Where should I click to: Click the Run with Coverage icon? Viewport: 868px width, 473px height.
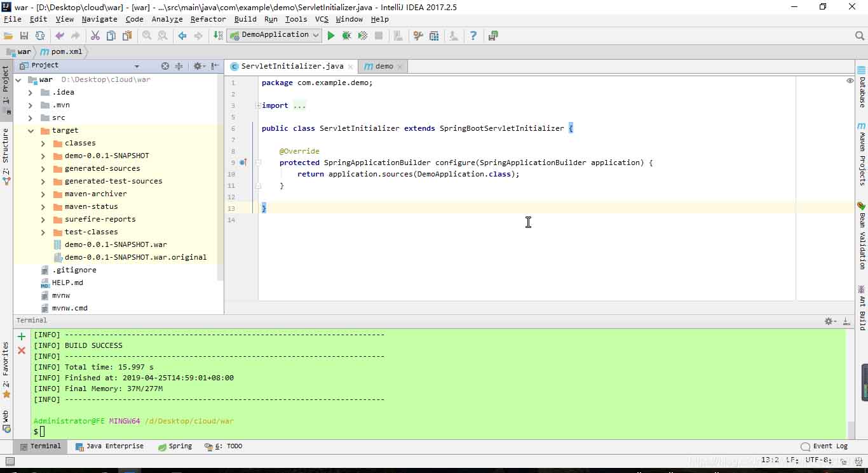coord(362,36)
